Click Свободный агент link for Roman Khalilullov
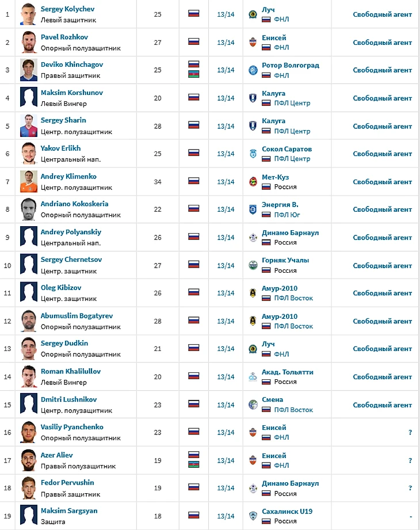The width and height of the screenshot is (420, 530). (382, 377)
